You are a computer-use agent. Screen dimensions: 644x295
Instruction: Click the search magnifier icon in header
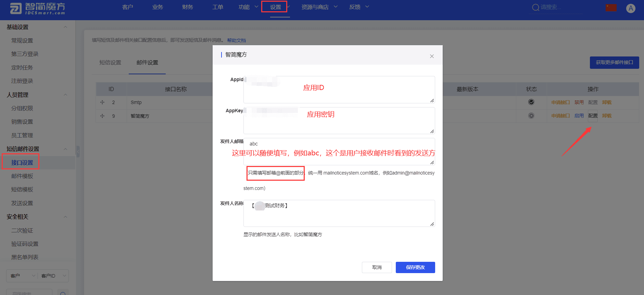tap(535, 8)
